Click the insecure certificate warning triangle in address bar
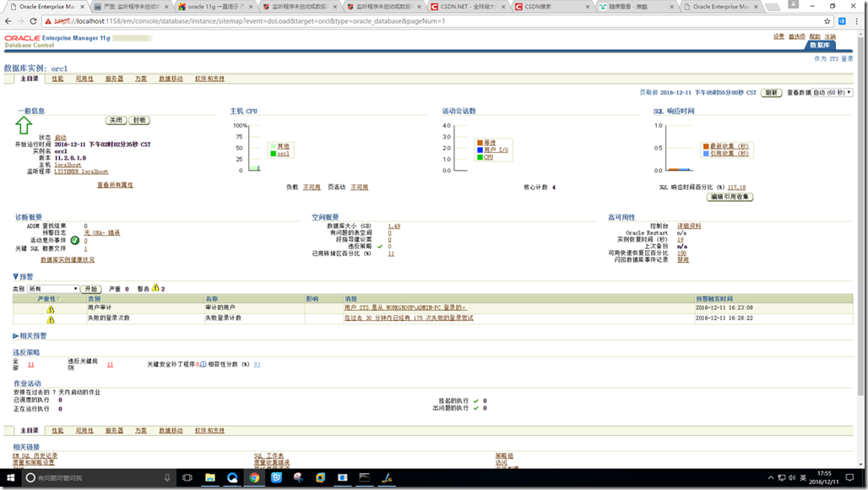Viewport: 868px width, 490px height. click(x=49, y=21)
